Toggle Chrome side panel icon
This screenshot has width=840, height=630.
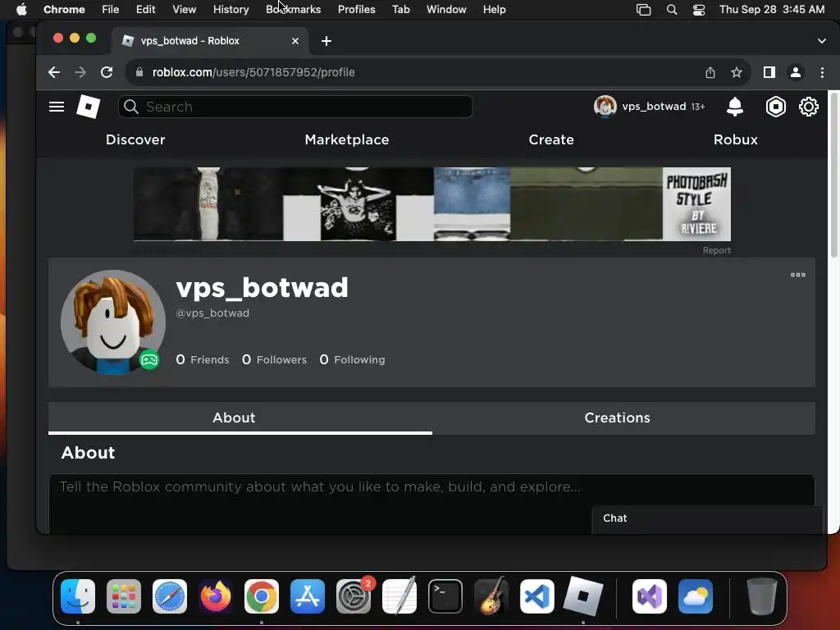(769, 72)
